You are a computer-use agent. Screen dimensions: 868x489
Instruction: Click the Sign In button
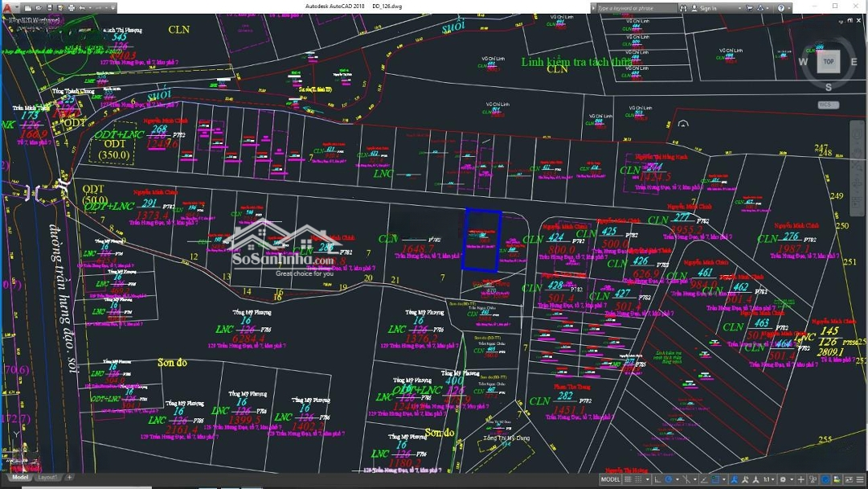tap(707, 8)
